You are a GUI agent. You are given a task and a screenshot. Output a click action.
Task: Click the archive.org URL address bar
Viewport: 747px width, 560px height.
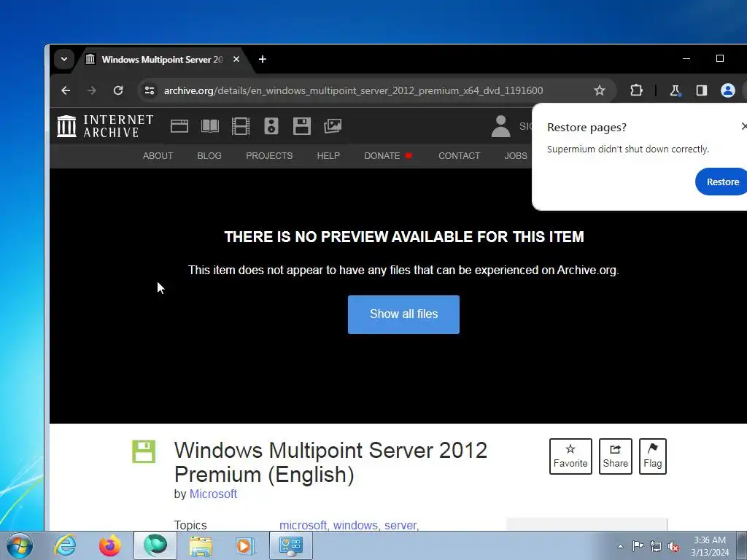tap(354, 90)
